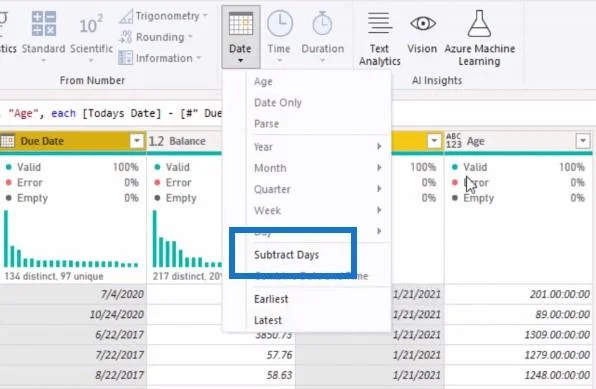Choose Parse in Date menu

[266, 124]
